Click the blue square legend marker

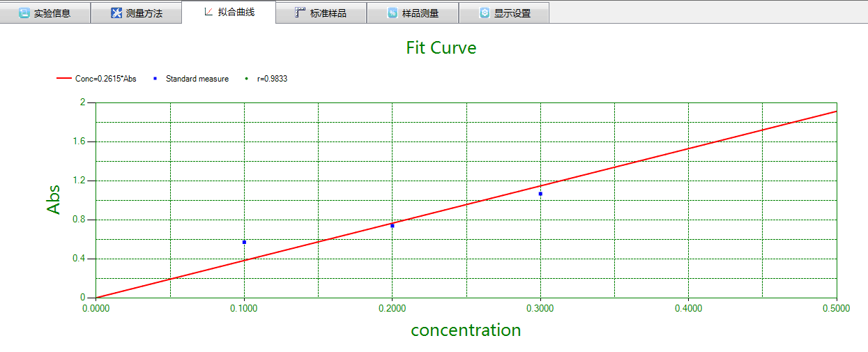(x=155, y=79)
